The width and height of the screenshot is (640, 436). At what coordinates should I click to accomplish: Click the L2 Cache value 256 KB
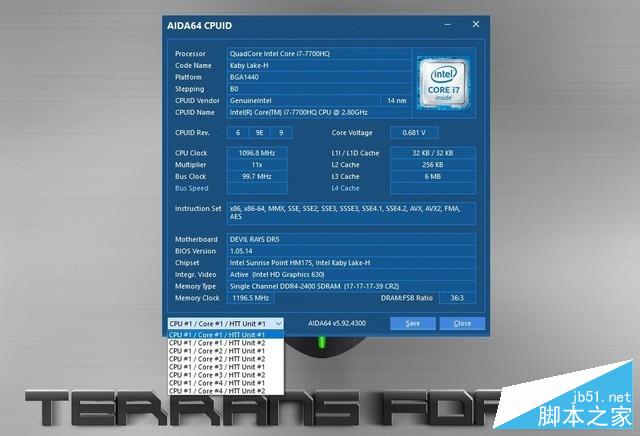pos(433,165)
